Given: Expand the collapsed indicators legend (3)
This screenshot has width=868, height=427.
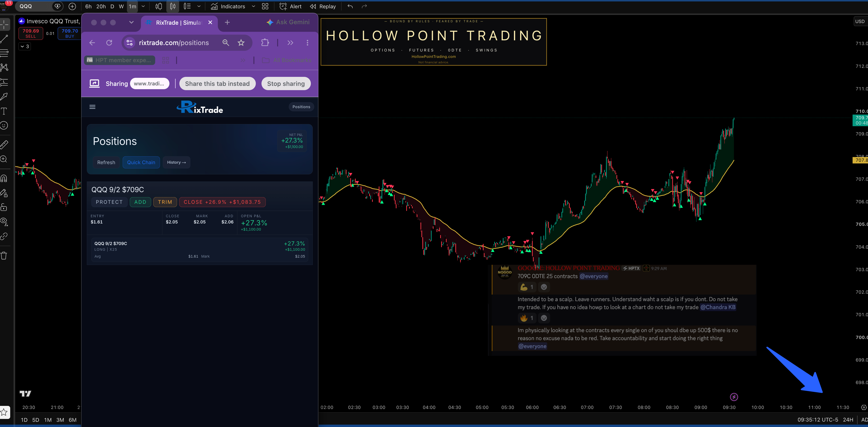Looking at the screenshot, I should click(x=25, y=46).
